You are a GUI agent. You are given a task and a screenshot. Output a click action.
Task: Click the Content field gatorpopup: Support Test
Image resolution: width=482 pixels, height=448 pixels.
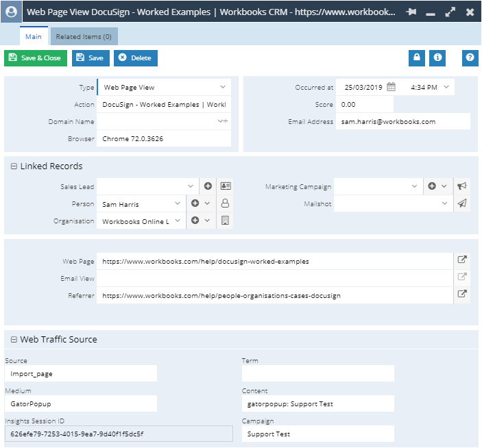pyautogui.click(x=318, y=403)
